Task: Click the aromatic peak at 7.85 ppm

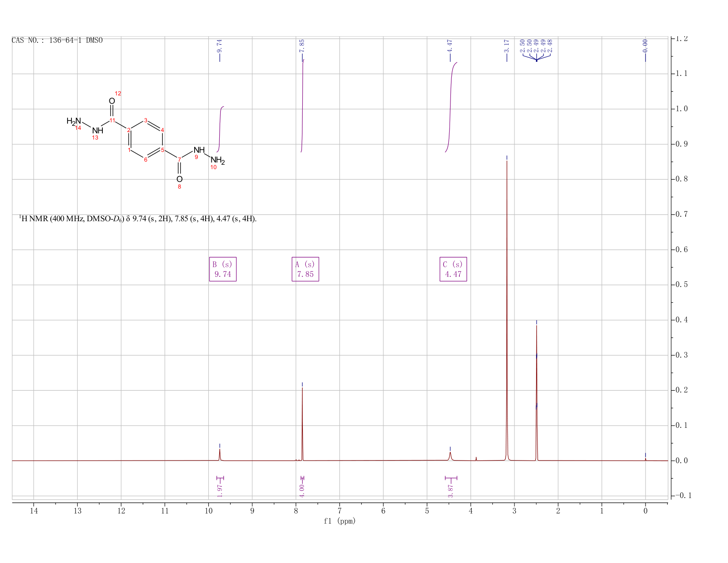Action: [x=302, y=424]
